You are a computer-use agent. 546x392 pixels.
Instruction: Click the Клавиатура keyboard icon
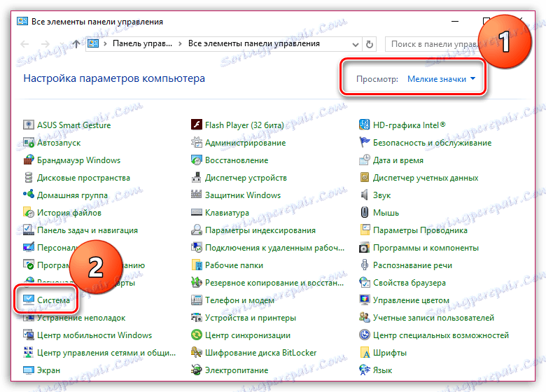197,212
